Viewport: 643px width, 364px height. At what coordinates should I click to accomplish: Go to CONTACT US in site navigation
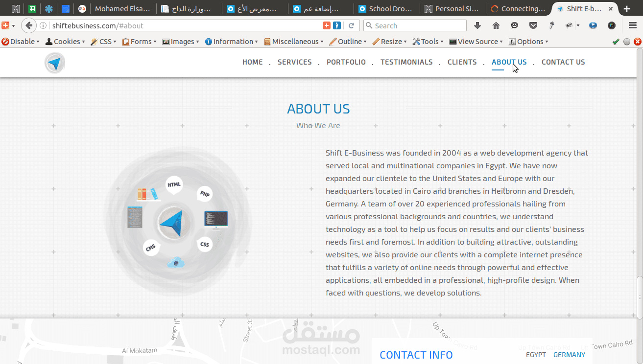click(563, 62)
